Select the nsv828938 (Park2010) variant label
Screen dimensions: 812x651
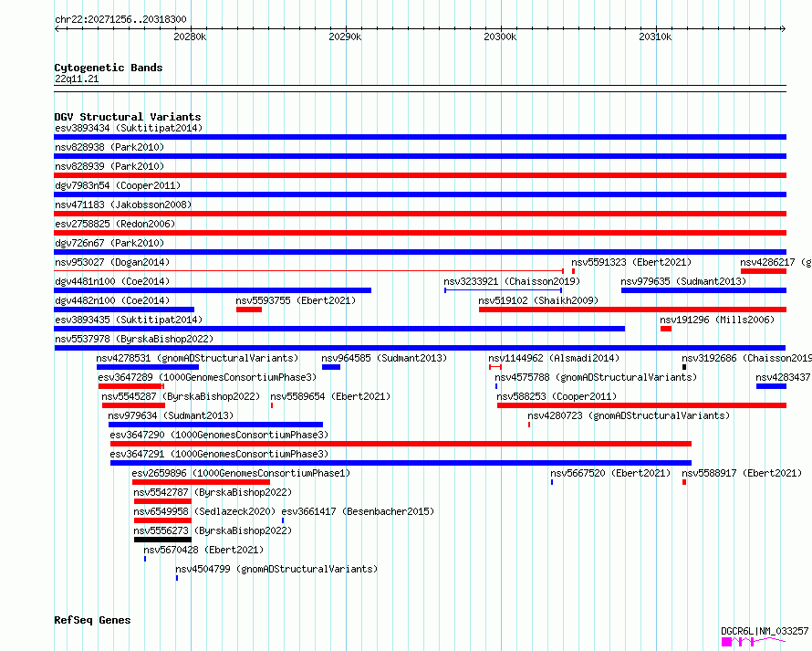tap(109, 147)
